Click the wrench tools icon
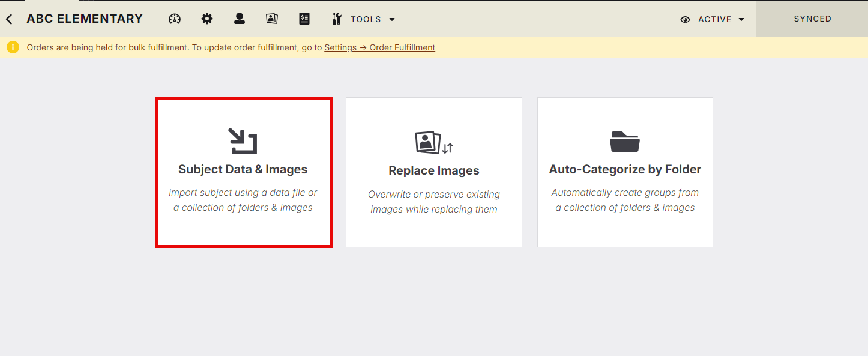 click(337, 19)
